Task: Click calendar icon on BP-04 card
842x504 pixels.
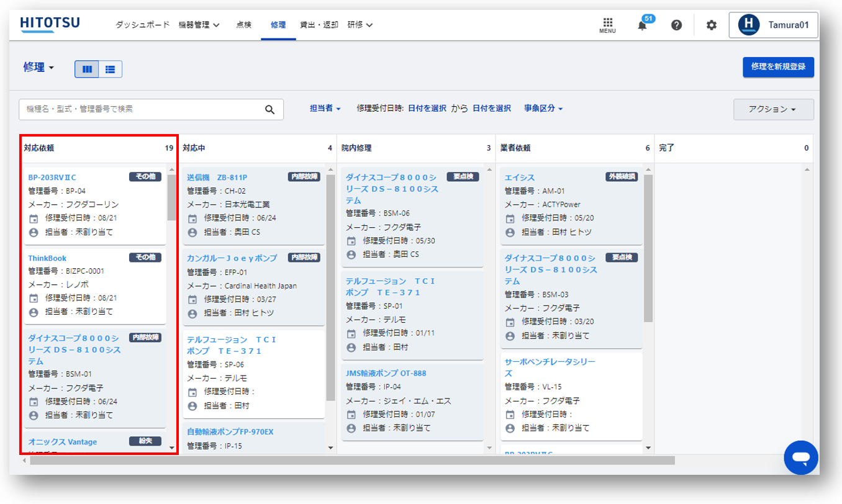Action: coord(34,218)
